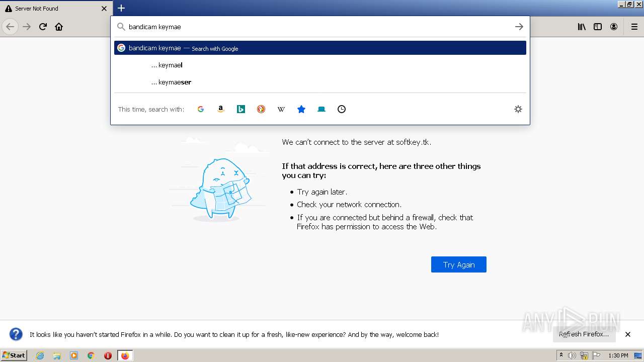Image resolution: width=644 pixels, height=362 pixels.
Task: Click the firewall permission bullet text
Action: [385, 222]
